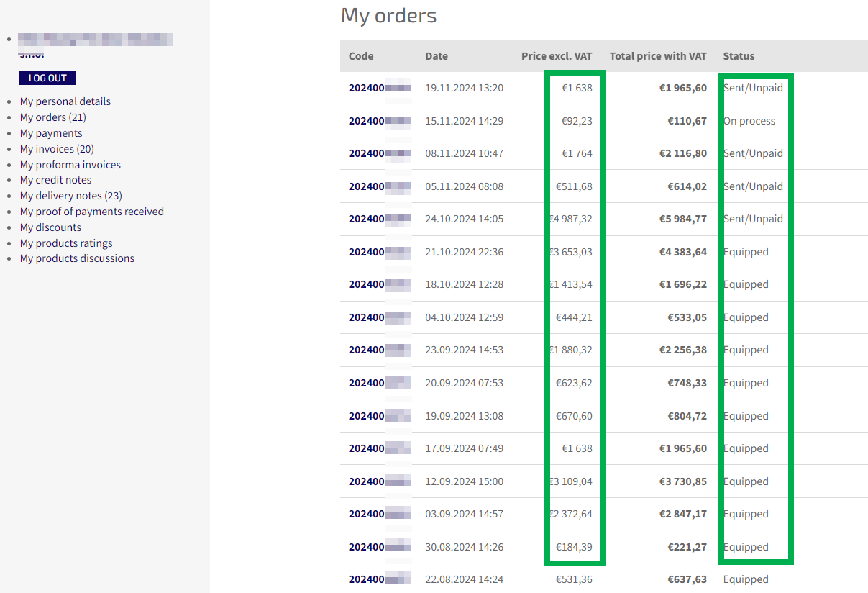Open My credit notes link
The width and height of the screenshot is (868, 593).
[55, 180]
